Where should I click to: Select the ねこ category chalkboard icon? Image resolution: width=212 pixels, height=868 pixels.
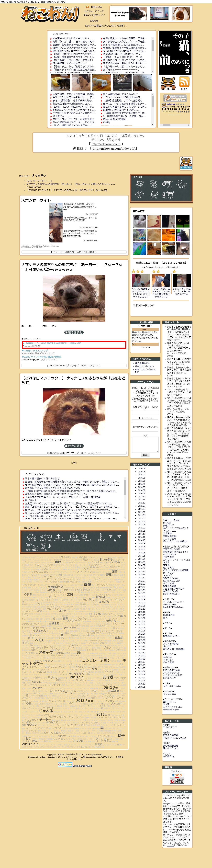[x=140, y=185]
